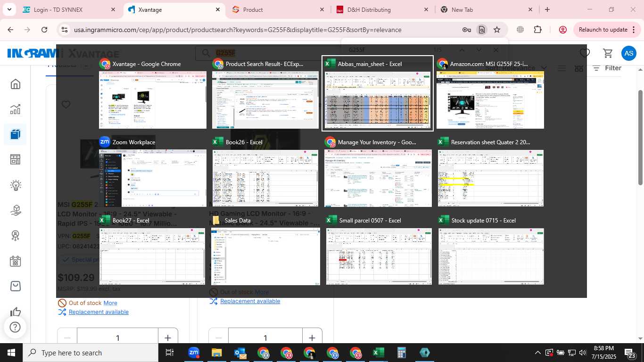
Task: Open the shopping cart icon
Action: click(608, 53)
